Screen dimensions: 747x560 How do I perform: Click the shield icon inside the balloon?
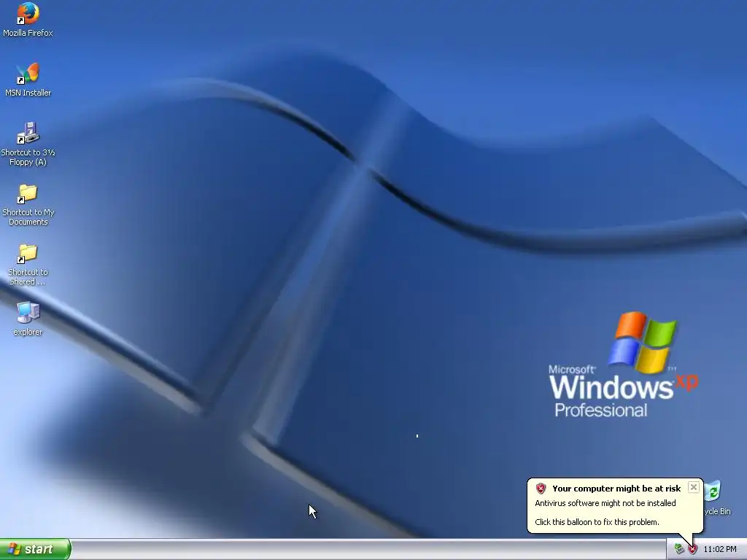tap(541, 488)
